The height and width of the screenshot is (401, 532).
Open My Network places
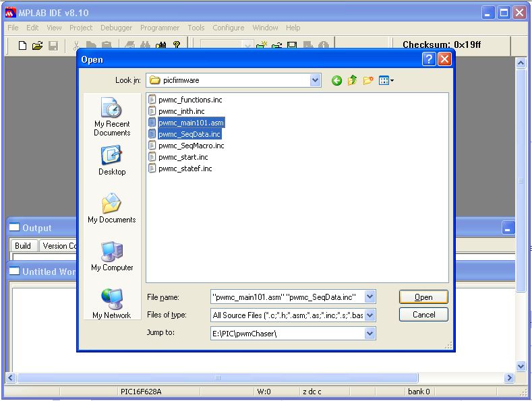pyautogui.click(x=112, y=304)
